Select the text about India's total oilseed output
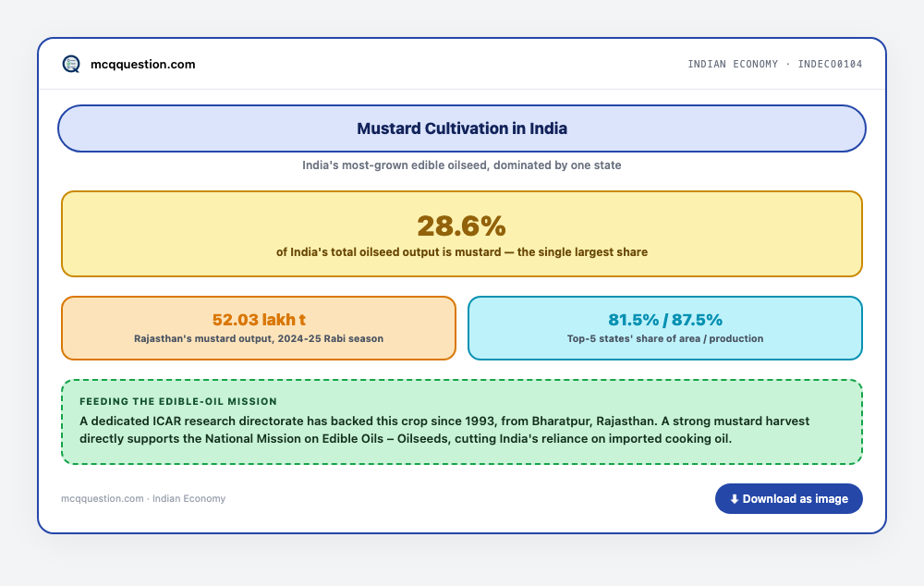Screen dimensions: 924x586 [461, 252]
